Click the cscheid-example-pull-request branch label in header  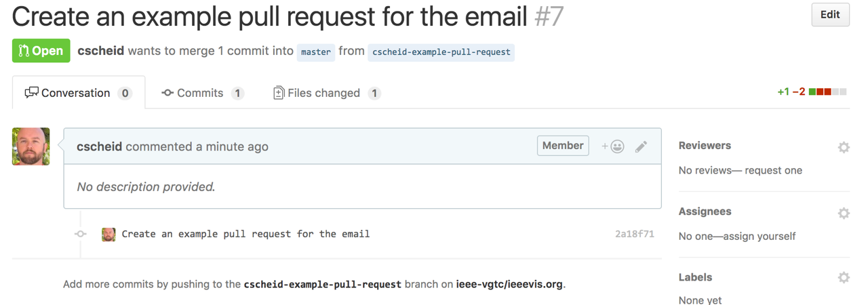pyautogui.click(x=441, y=52)
